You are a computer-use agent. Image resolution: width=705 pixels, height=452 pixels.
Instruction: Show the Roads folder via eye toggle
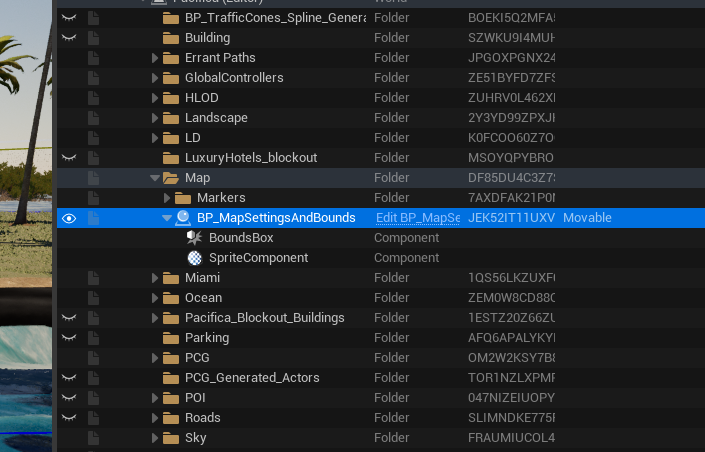(x=69, y=418)
